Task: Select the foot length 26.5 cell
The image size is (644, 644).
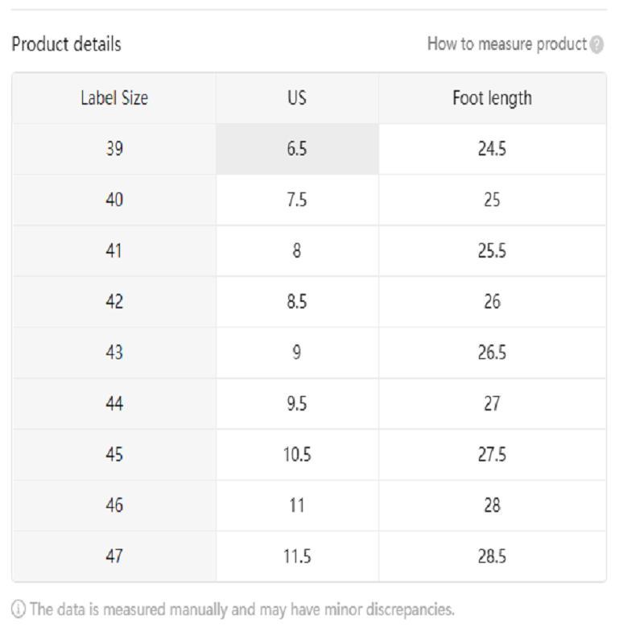Action: point(492,353)
